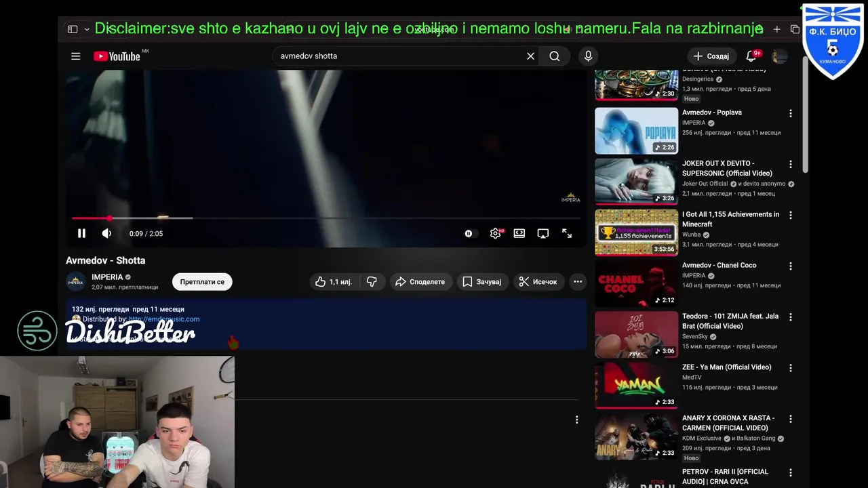Start voice search with the microphone
This screenshot has width=868, height=488.
[588, 56]
